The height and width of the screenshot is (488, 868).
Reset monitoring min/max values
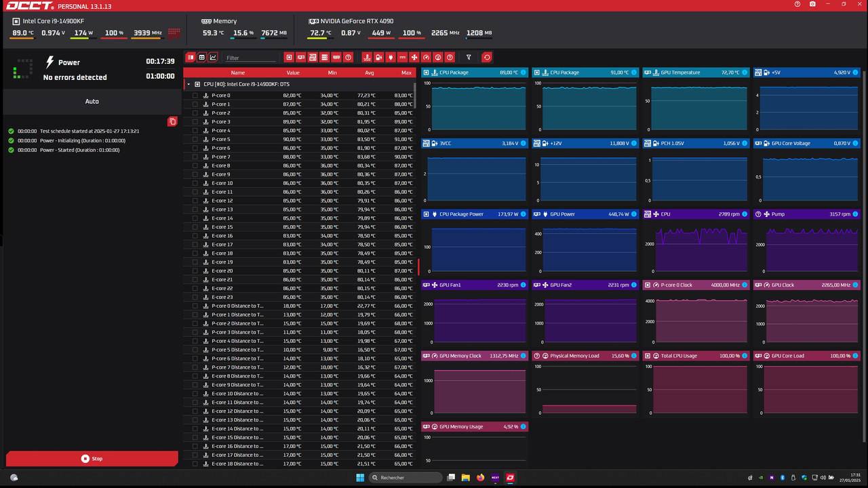click(487, 58)
